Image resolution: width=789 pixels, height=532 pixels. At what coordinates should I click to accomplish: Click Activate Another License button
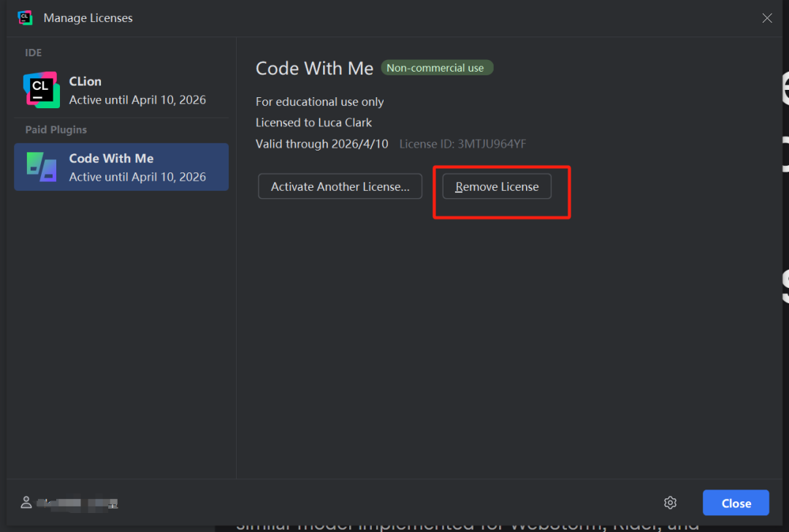[340, 186]
